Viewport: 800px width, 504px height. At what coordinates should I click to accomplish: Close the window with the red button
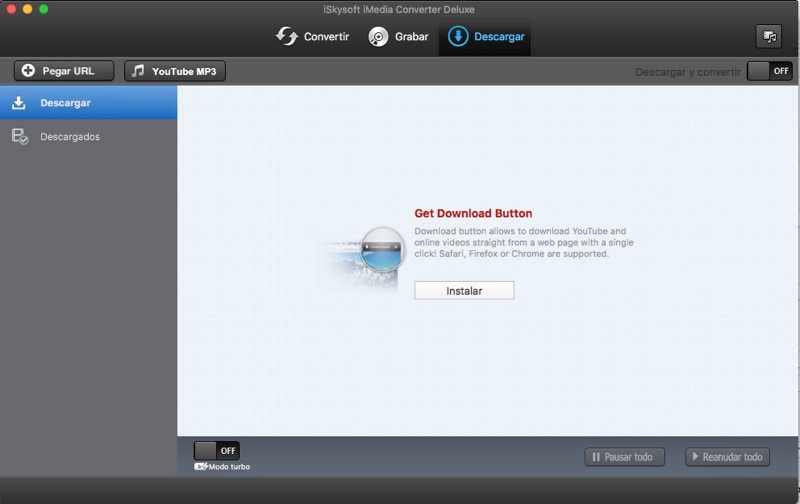11,9
